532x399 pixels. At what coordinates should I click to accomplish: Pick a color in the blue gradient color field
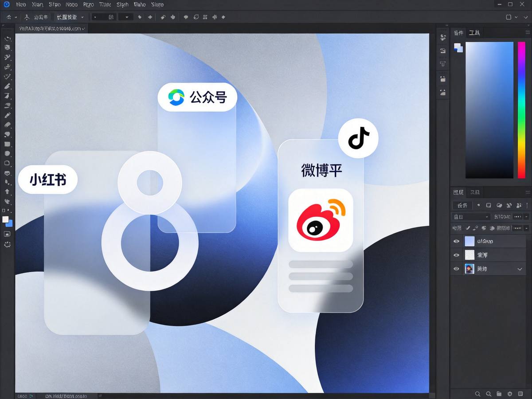[489, 110]
